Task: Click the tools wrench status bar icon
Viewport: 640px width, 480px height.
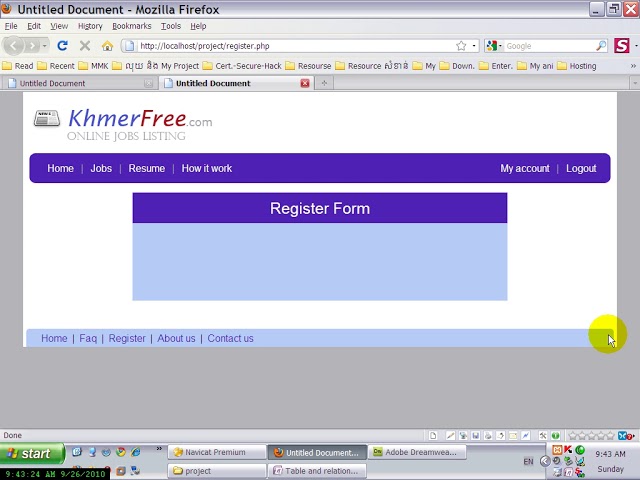Action: [542, 436]
